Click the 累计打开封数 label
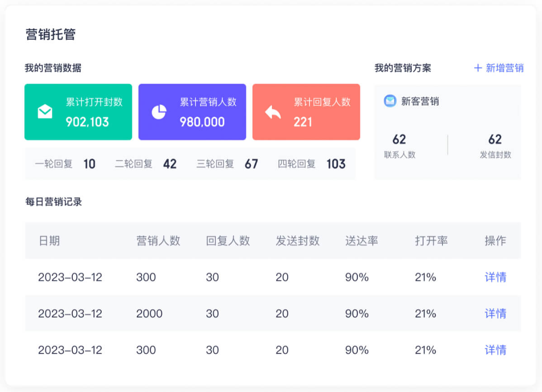 pos(94,102)
